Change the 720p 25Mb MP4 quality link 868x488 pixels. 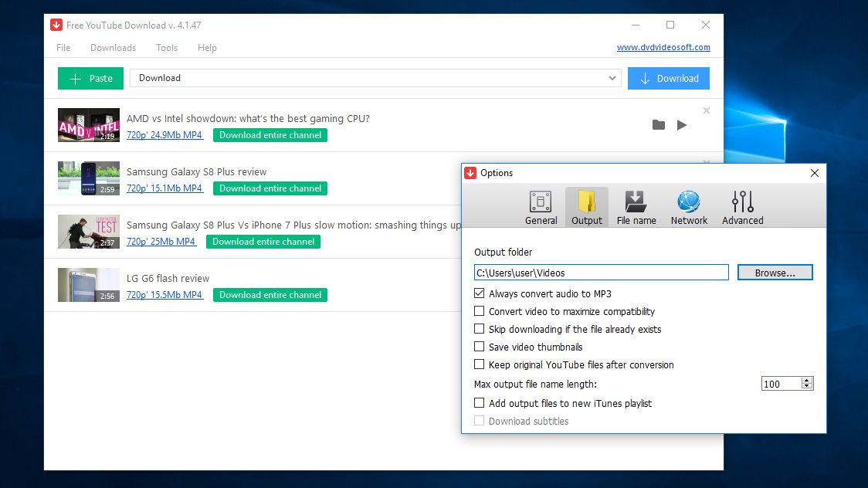pos(161,242)
